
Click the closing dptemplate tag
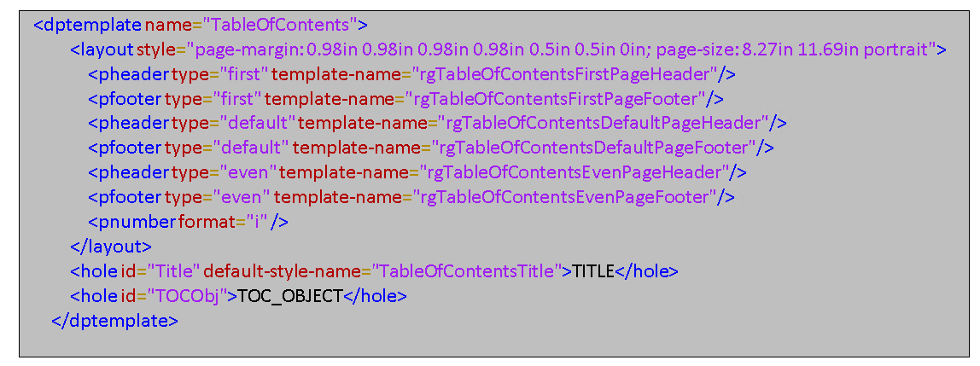click(x=114, y=321)
